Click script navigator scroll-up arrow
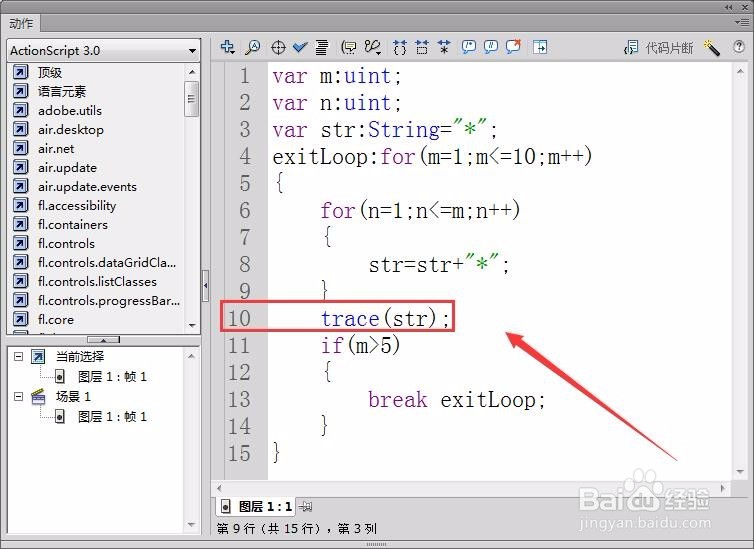 tap(191, 356)
